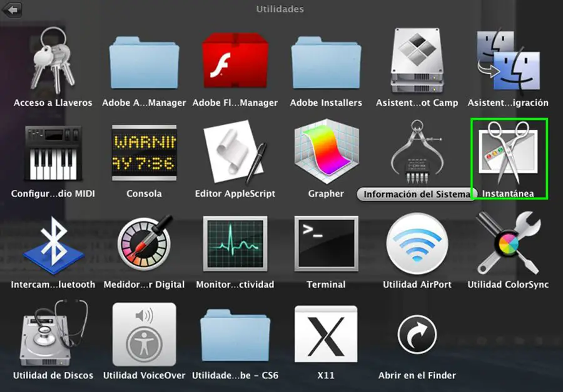Click the Asistent...ot Camp label

click(x=417, y=103)
